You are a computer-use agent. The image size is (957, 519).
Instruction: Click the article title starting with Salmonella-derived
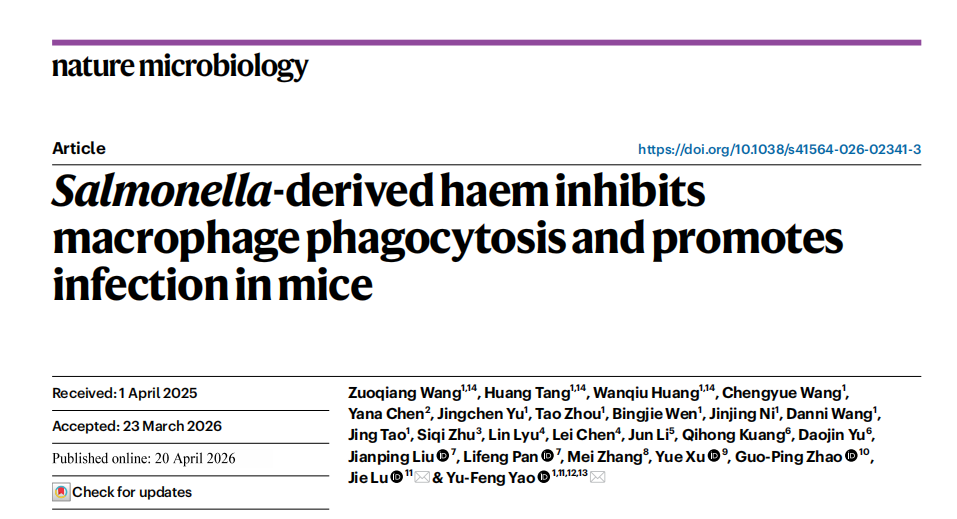pyautogui.click(x=447, y=237)
